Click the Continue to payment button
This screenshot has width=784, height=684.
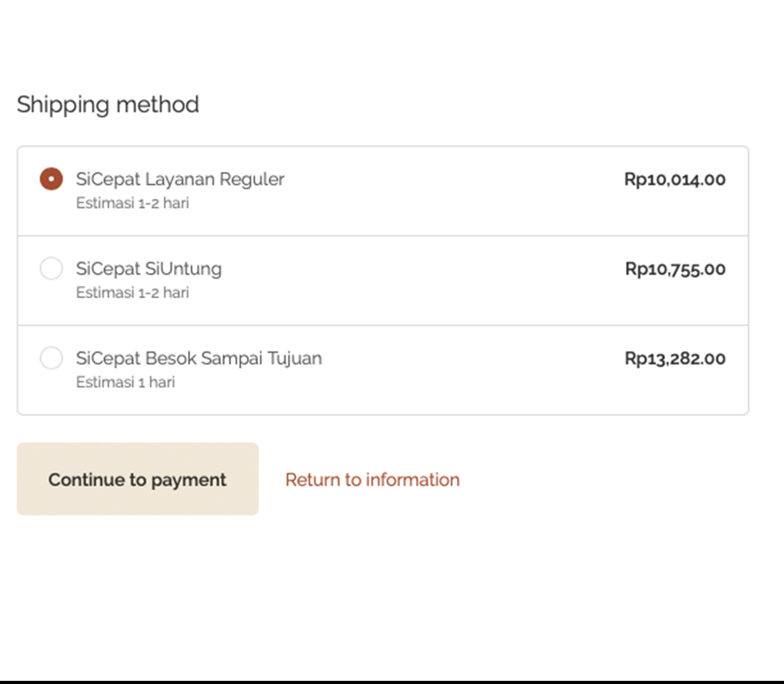point(137,479)
